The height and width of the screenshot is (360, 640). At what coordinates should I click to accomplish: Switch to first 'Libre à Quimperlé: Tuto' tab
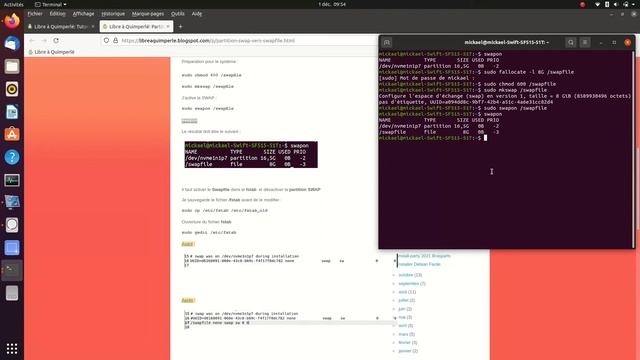pyautogui.click(x=60, y=27)
